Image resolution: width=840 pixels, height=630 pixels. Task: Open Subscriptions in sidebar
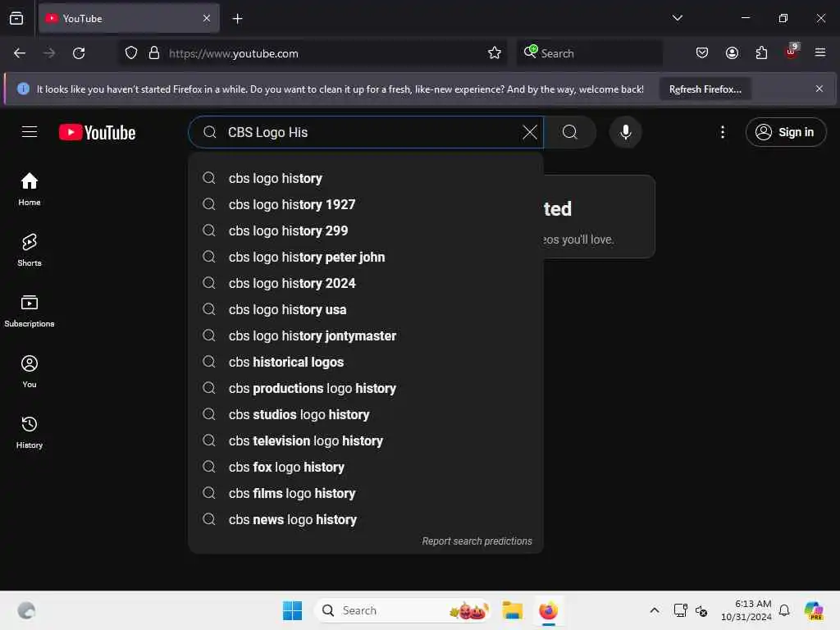coord(30,311)
